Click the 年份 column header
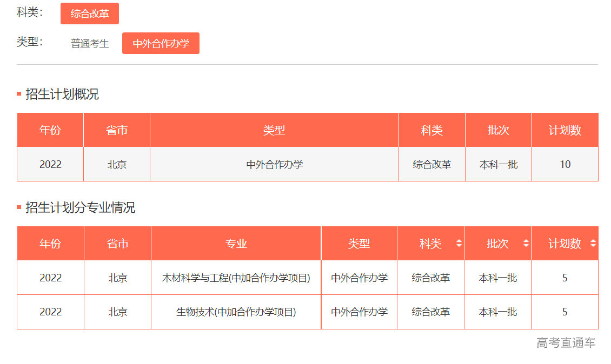 (x=50, y=243)
